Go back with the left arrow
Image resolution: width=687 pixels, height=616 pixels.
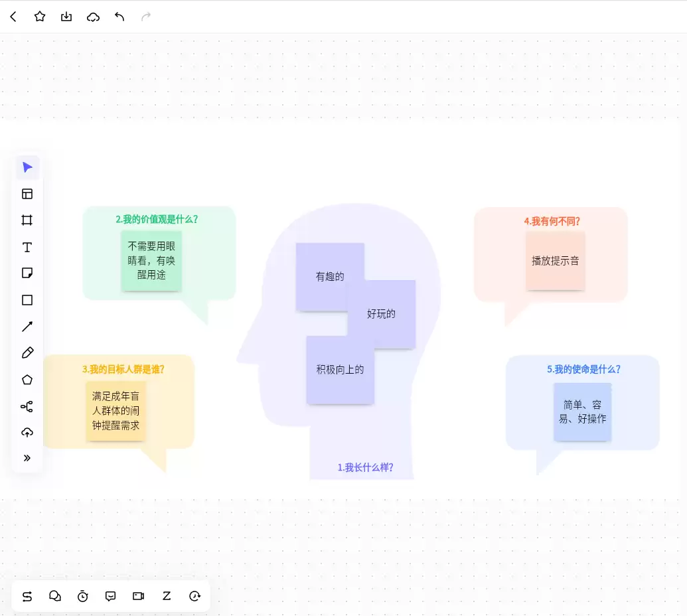13,17
